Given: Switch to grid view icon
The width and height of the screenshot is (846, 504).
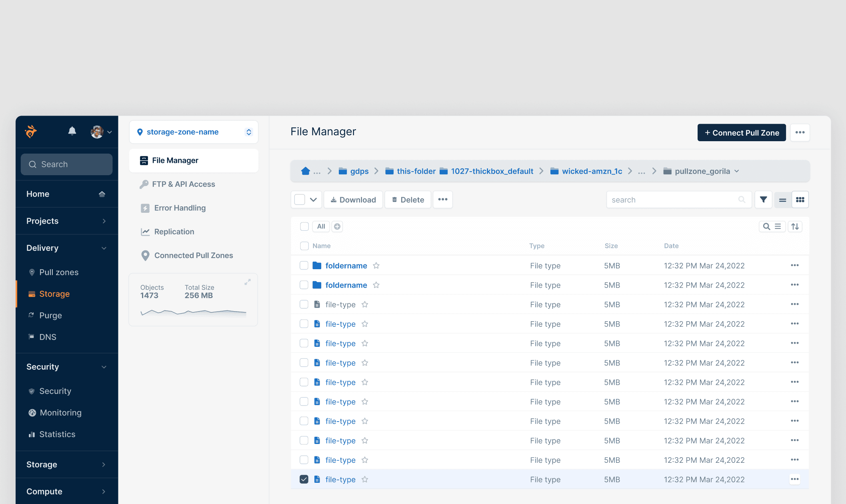Looking at the screenshot, I should coord(800,200).
